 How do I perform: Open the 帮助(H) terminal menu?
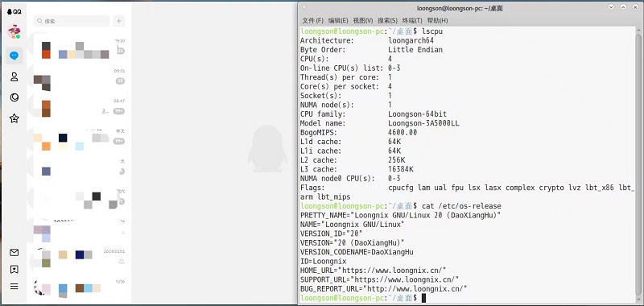tap(437, 20)
